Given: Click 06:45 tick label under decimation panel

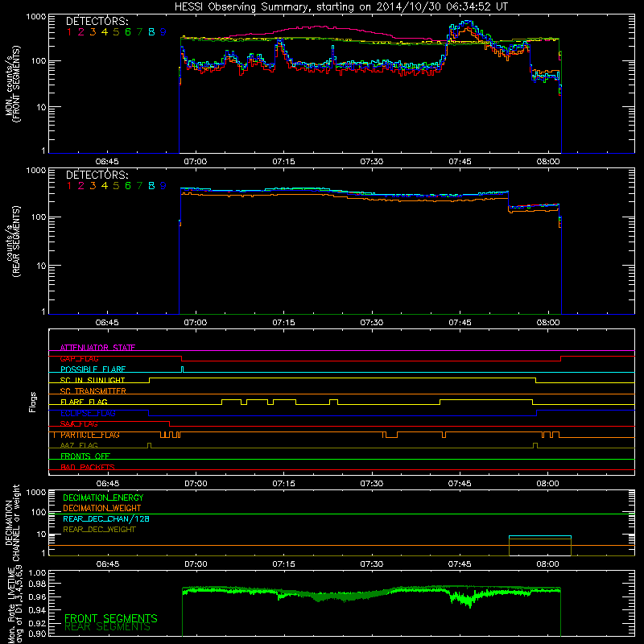Looking at the screenshot, I should tap(108, 564).
